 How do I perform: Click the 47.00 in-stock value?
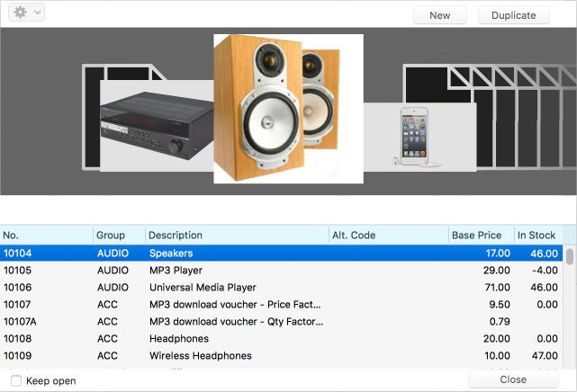545,356
